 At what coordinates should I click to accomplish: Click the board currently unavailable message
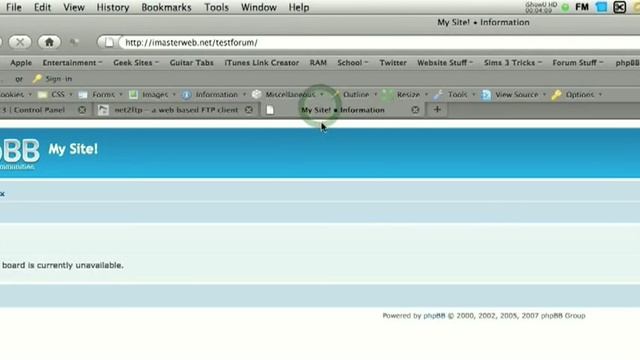pos(62,265)
